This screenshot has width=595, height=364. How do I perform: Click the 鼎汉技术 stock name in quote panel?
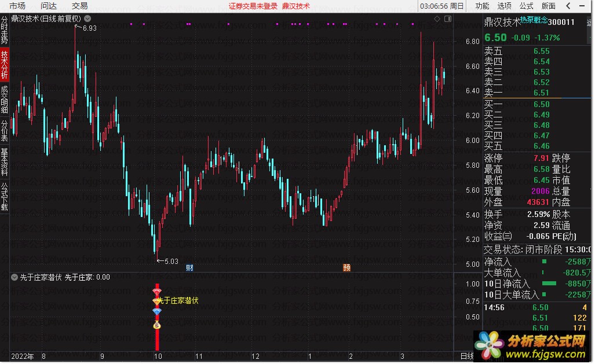pyautogui.click(x=502, y=23)
